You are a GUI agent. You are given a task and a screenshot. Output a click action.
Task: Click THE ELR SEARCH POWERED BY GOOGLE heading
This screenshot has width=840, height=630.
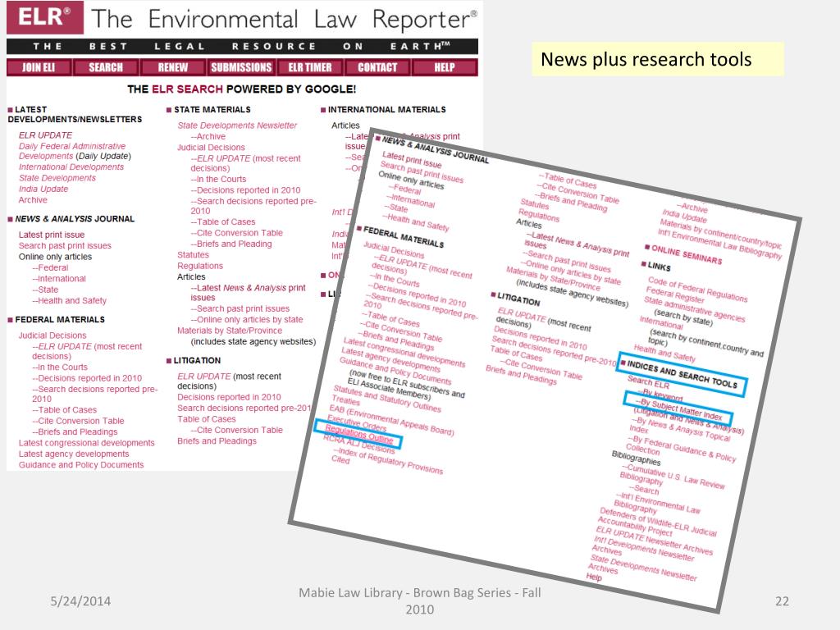(x=241, y=89)
